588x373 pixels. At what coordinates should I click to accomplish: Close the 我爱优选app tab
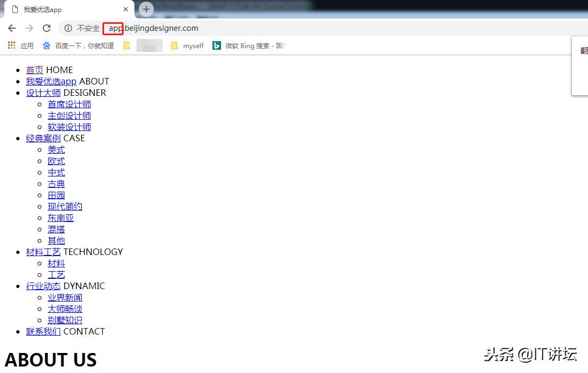[x=126, y=9]
